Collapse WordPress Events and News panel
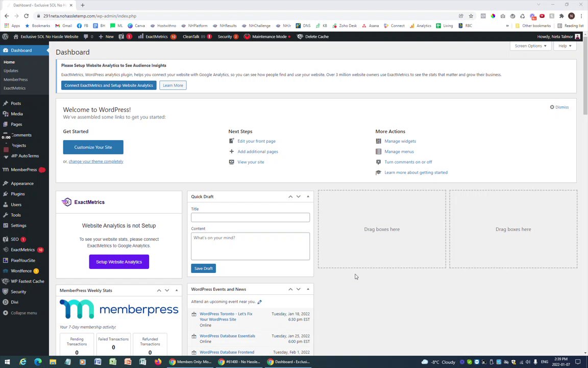 308,289
